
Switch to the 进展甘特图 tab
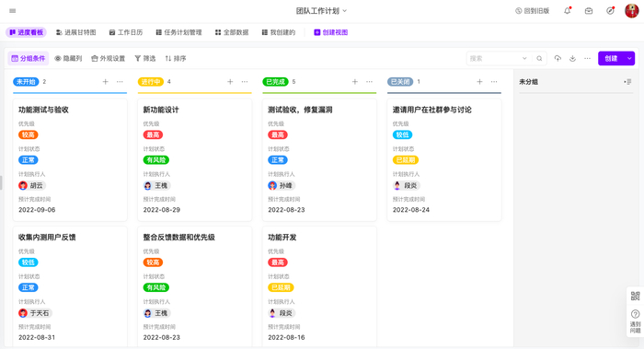(76, 32)
